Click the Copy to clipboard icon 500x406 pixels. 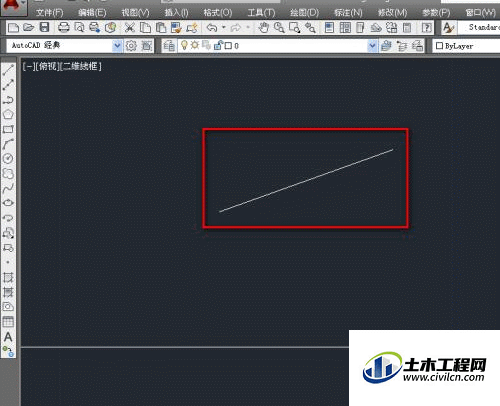pos(145,27)
